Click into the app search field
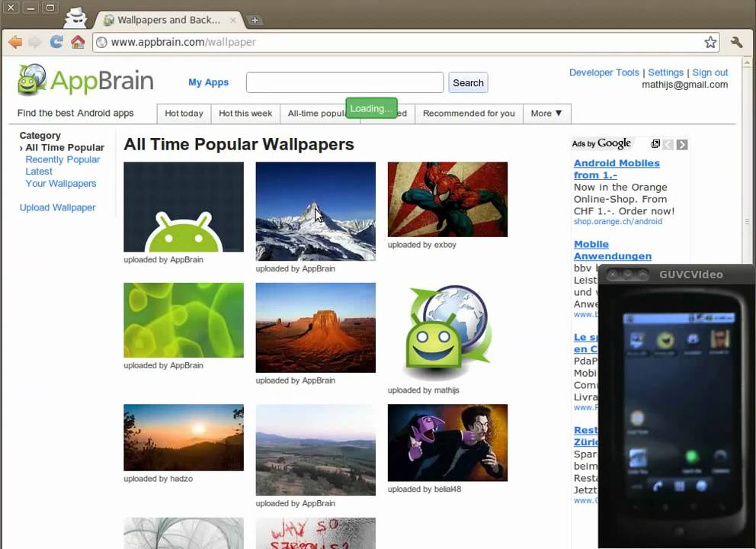Viewport: 756px width, 549px height. (x=344, y=82)
